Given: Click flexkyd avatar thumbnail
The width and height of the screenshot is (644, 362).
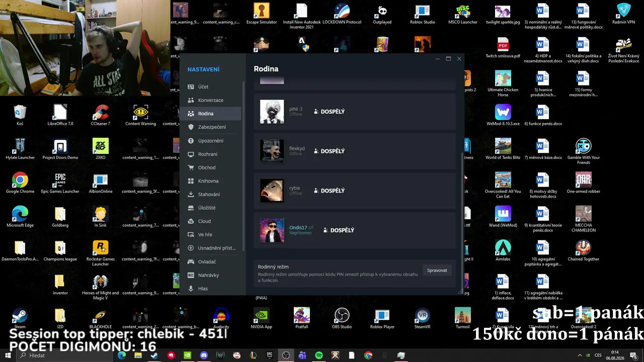Looking at the screenshot, I should coord(272,151).
